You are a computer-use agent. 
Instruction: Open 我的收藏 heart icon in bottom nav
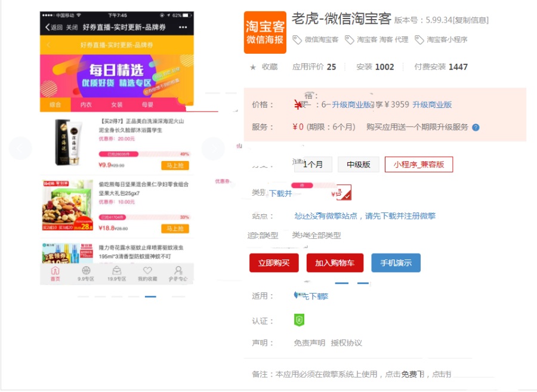coord(149,271)
